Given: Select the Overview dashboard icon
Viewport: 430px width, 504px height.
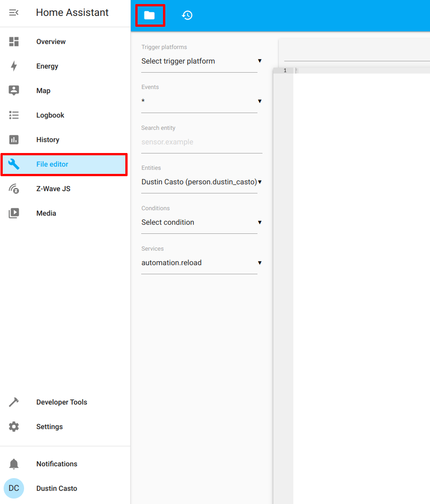Looking at the screenshot, I should [x=14, y=41].
